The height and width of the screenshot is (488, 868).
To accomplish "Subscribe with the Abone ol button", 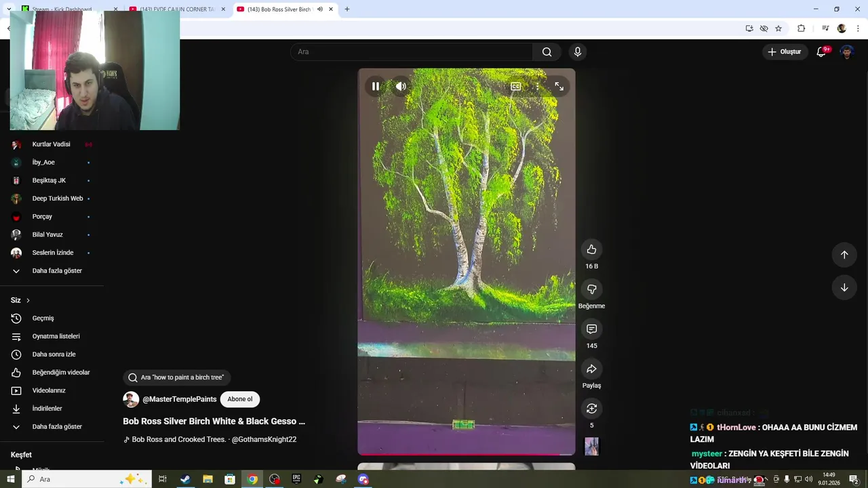I will pyautogui.click(x=240, y=399).
